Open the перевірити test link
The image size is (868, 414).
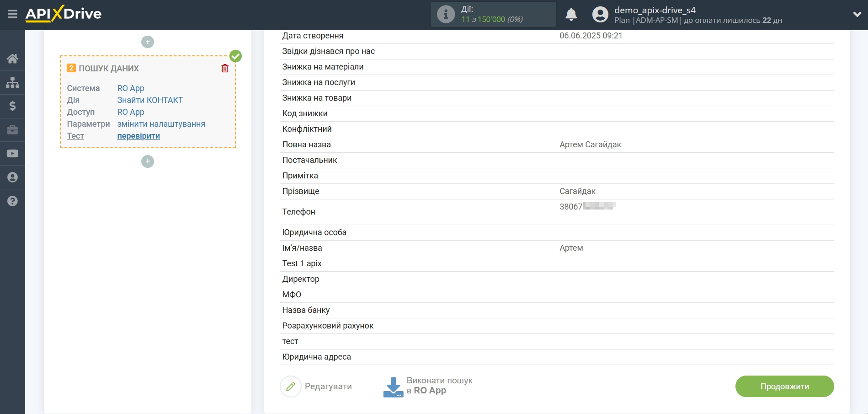(138, 136)
